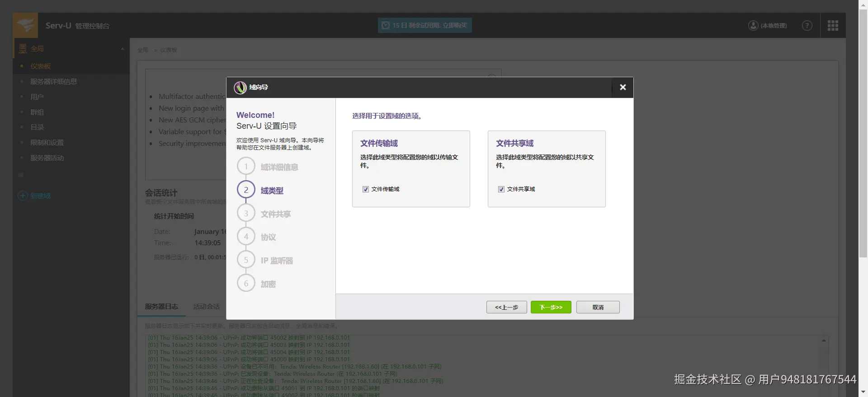Viewport: 868px width, 397px height.
Task: Open 限制和设置 in the sidebar
Action: coord(47,143)
